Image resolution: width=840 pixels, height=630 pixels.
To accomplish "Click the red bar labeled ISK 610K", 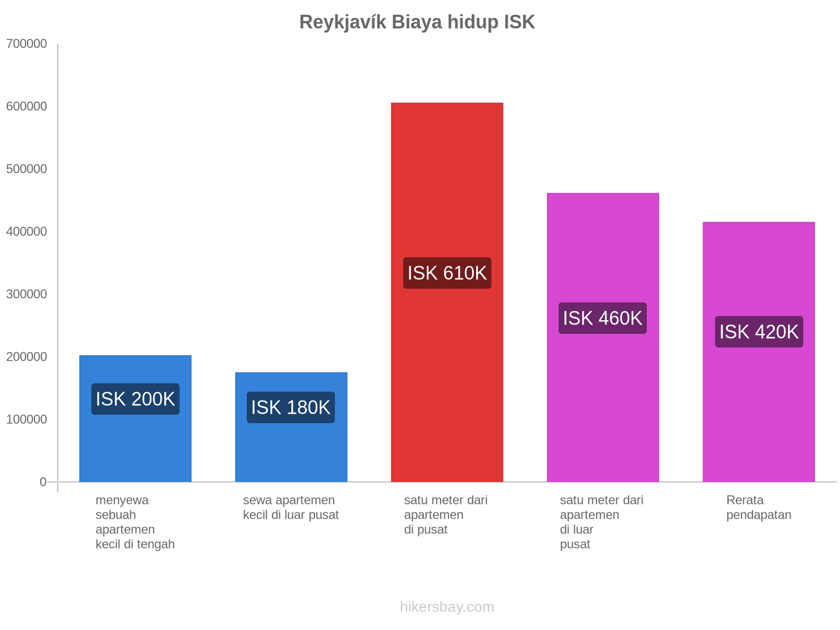I will click(447, 292).
